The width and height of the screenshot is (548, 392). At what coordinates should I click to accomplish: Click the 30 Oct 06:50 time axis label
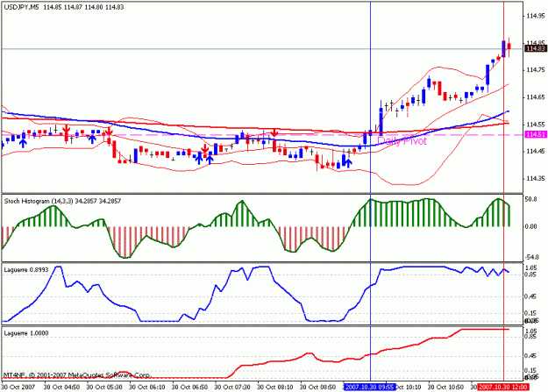click(x=189, y=387)
